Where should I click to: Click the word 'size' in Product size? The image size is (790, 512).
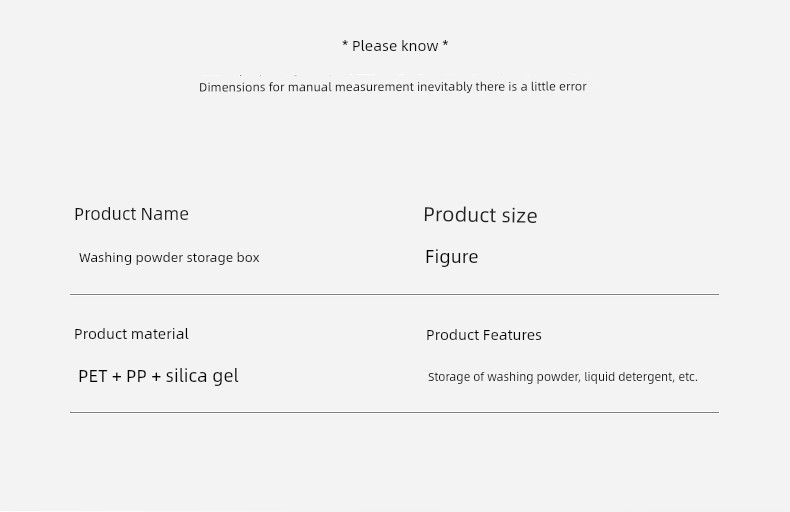point(519,215)
